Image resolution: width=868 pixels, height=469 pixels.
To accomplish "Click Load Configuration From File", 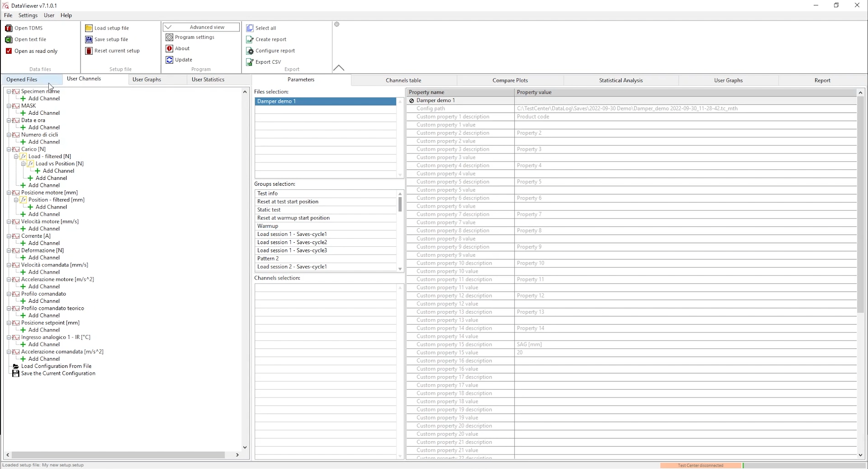I will [57, 366].
